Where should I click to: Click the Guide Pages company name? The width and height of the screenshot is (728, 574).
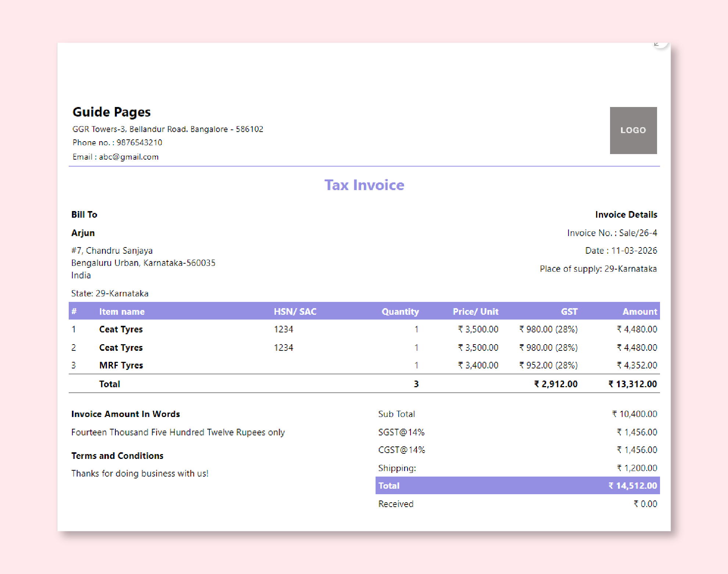pyautogui.click(x=111, y=112)
